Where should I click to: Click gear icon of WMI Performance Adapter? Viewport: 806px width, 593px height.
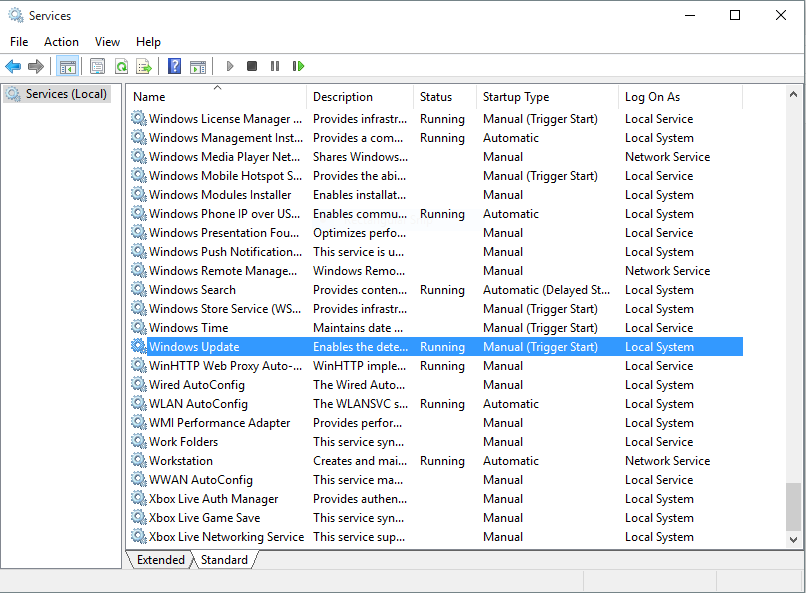tap(139, 422)
